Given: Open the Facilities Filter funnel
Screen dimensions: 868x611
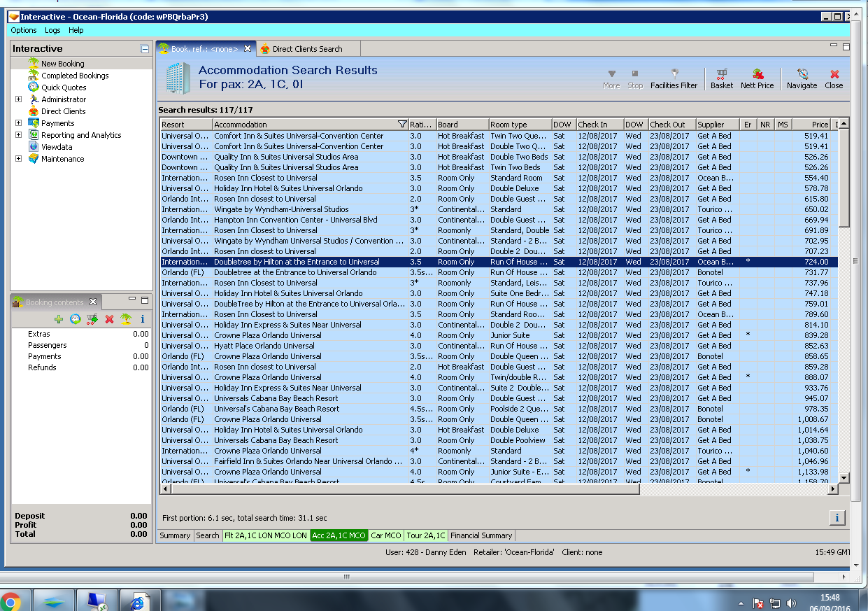Looking at the screenshot, I should click(x=674, y=74).
